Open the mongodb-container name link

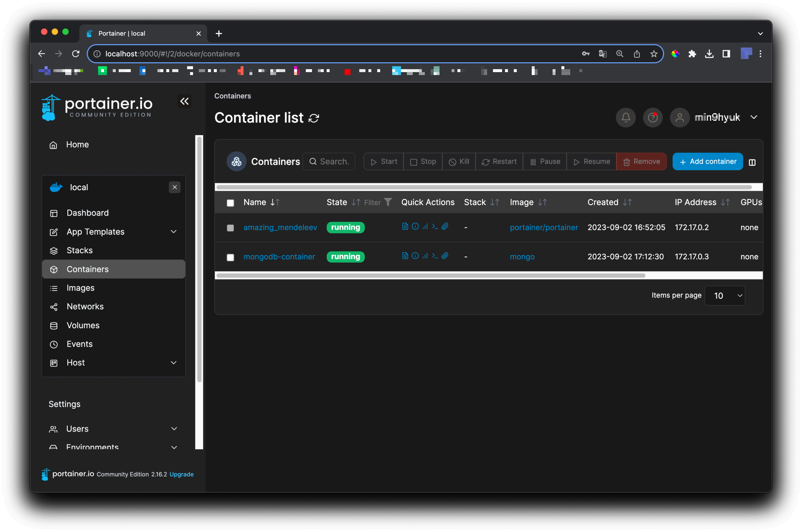click(279, 256)
